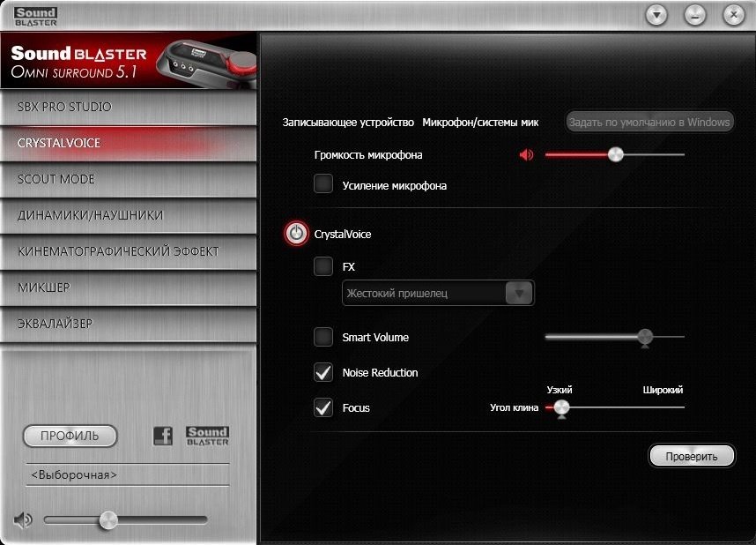Switch to SCOUT MODE

coord(129,180)
